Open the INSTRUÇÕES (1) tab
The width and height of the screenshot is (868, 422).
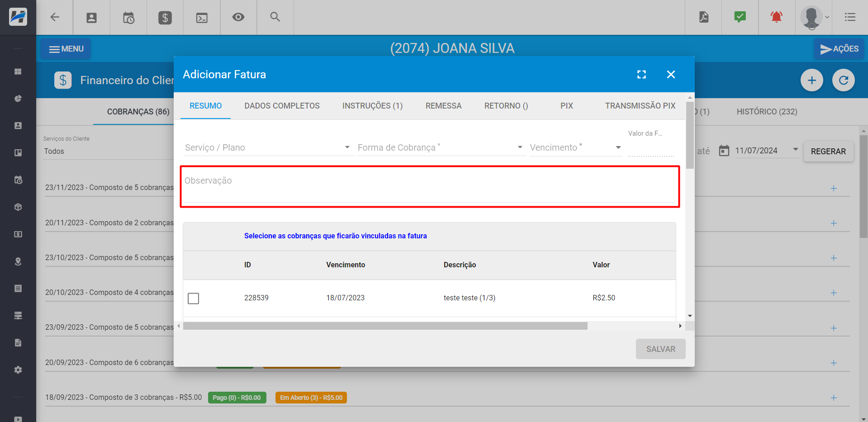coord(372,106)
